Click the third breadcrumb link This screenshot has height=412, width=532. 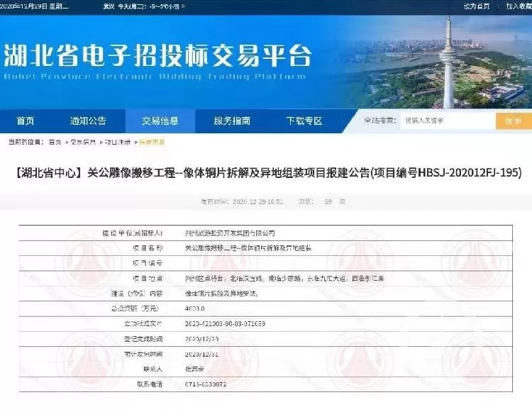pos(117,142)
